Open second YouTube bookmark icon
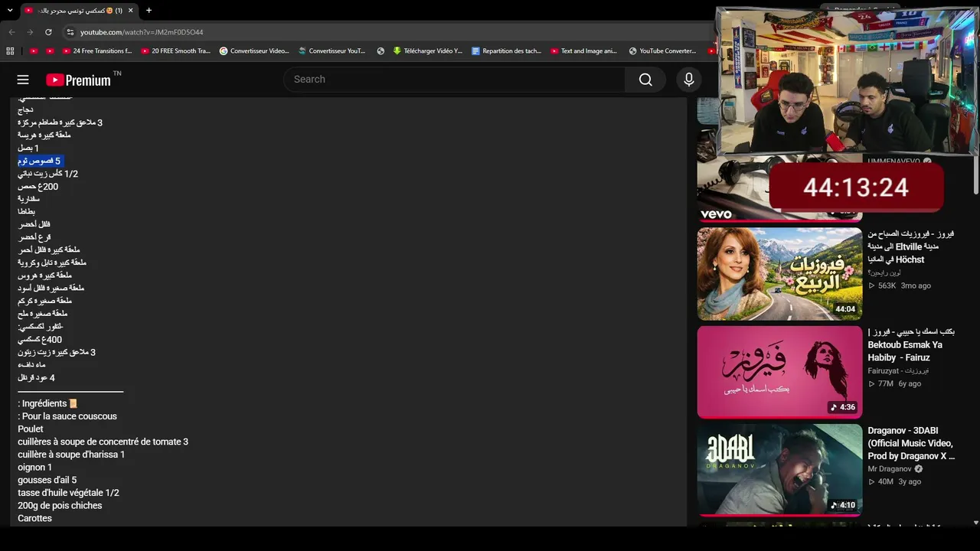The height and width of the screenshot is (551, 980). click(50, 51)
